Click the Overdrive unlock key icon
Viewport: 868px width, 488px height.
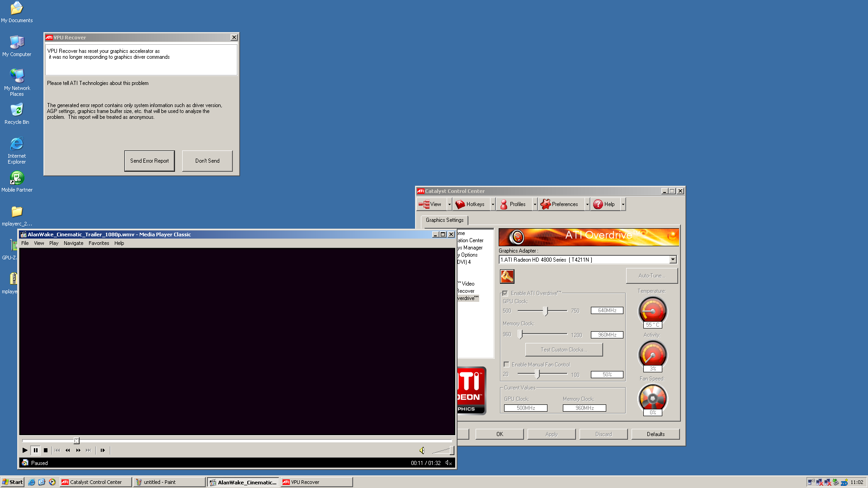tap(507, 276)
